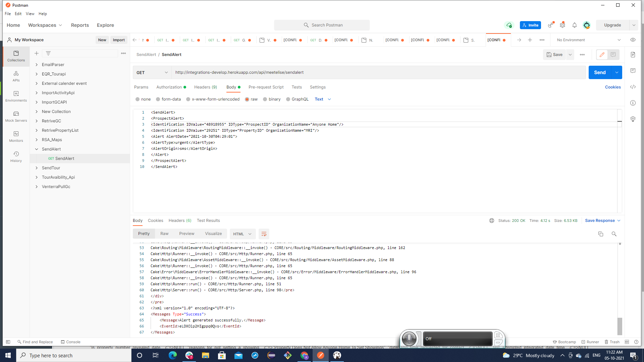Image resolution: width=644 pixels, height=362 pixels.
Task: Click the Upgrade button
Action: pyautogui.click(x=612, y=25)
